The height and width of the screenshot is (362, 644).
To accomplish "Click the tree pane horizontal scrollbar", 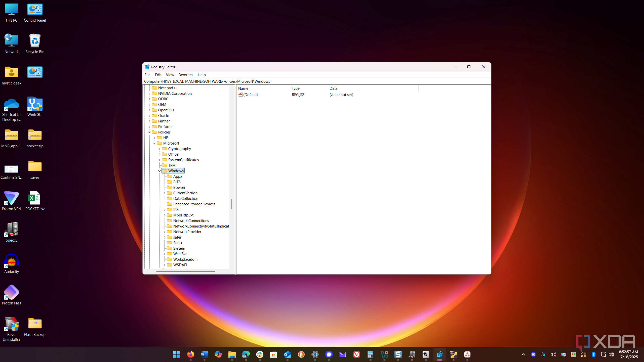I will pos(185,271).
